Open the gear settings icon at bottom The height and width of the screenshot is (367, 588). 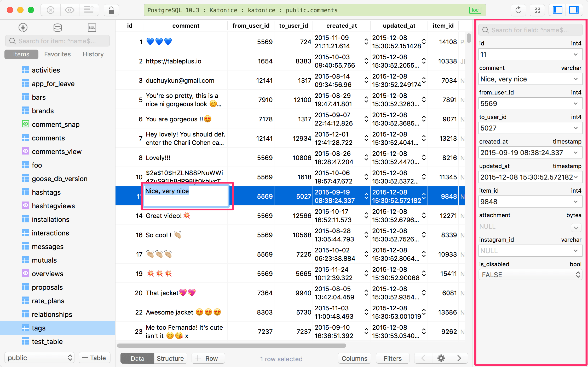point(441,358)
